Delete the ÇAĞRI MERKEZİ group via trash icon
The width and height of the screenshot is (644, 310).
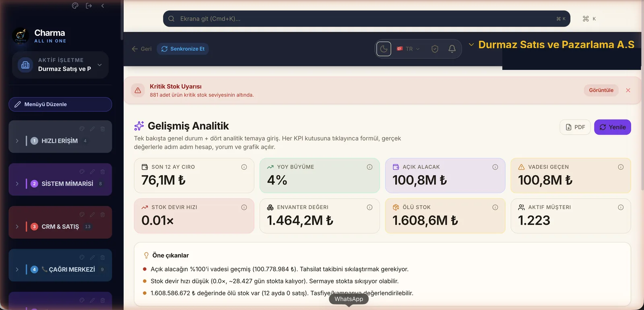[x=103, y=257]
